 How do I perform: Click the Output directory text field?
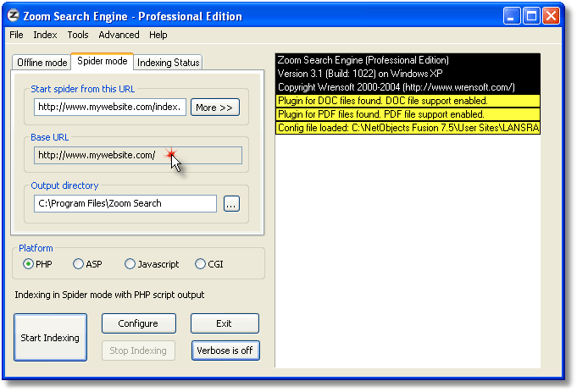(x=125, y=203)
